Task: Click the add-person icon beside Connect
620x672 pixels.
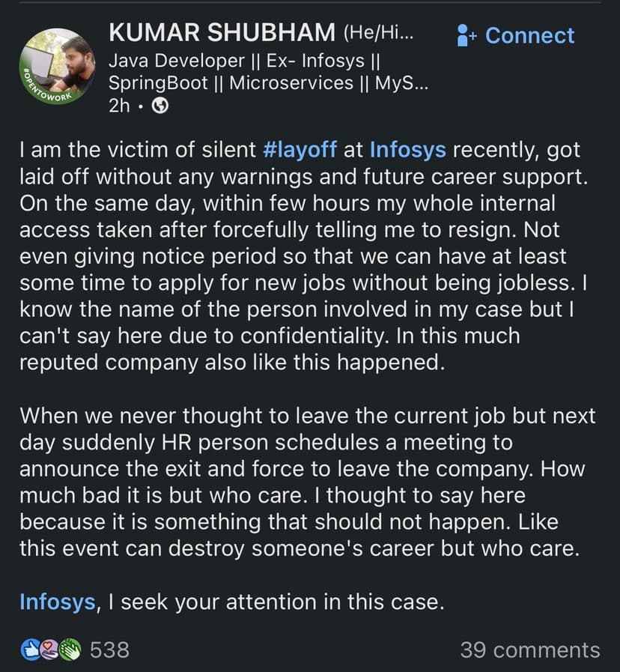Action: coord(466,35)
